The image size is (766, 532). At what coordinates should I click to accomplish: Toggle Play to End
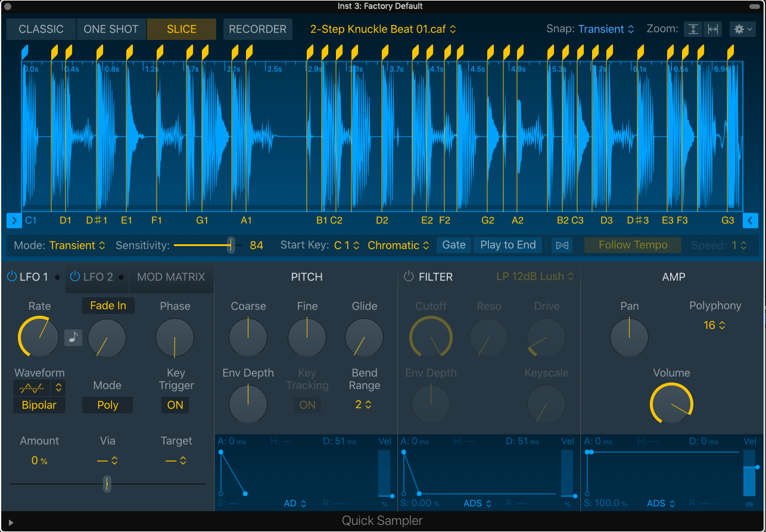[508, 245]
